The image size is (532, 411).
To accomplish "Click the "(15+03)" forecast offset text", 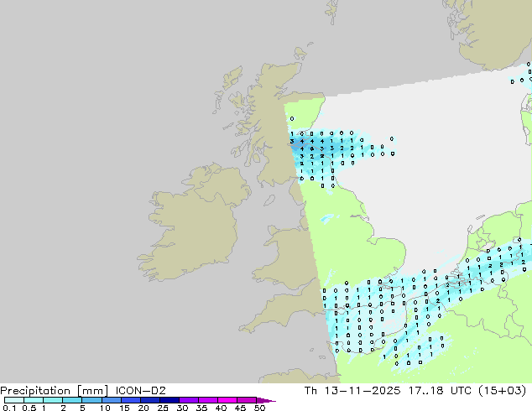I will [503, 391].
